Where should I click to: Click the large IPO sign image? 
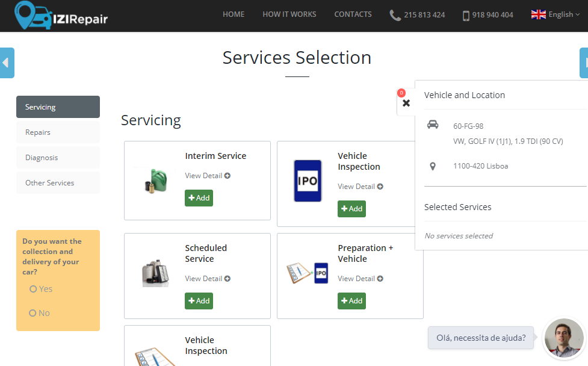click(308, 181)
